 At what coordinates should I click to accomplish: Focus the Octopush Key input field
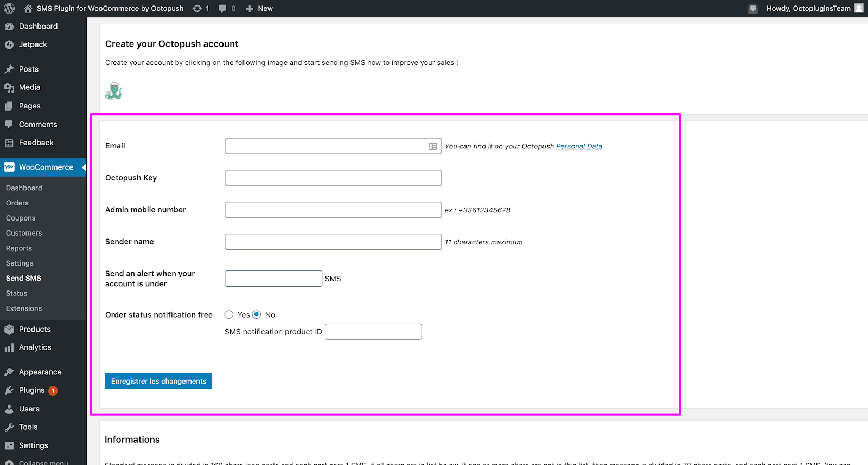point(333,178)
